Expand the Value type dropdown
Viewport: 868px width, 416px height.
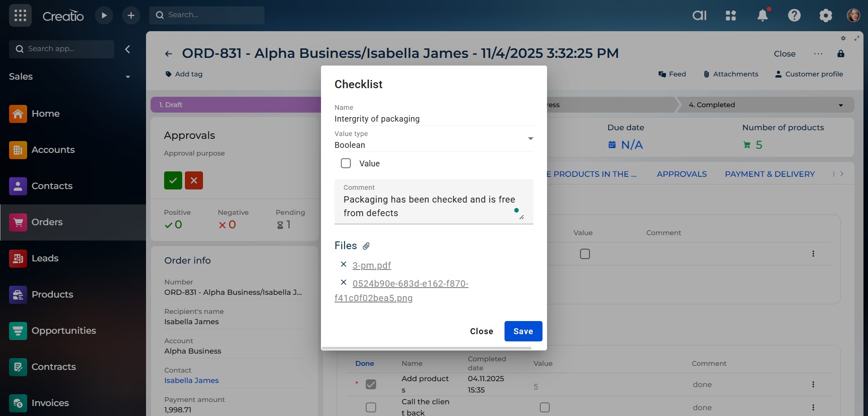pyautogui.click(x=530, y=139)
